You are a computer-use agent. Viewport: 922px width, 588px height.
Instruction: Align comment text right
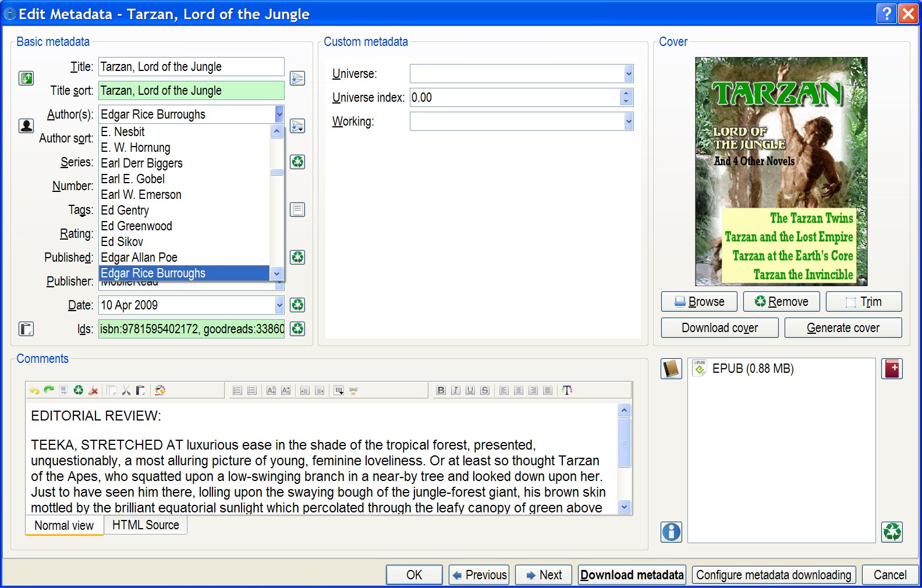point(533,390)
